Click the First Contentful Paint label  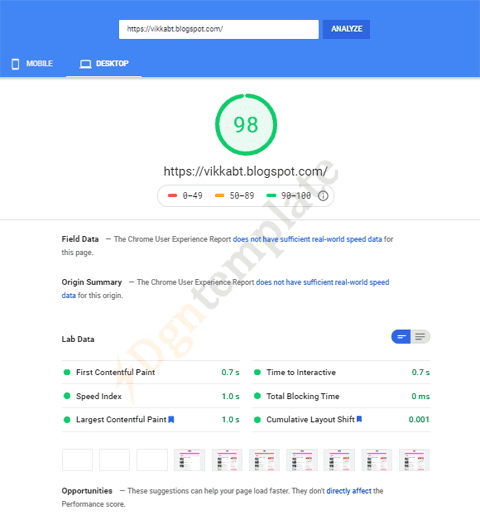click(115, 372)
